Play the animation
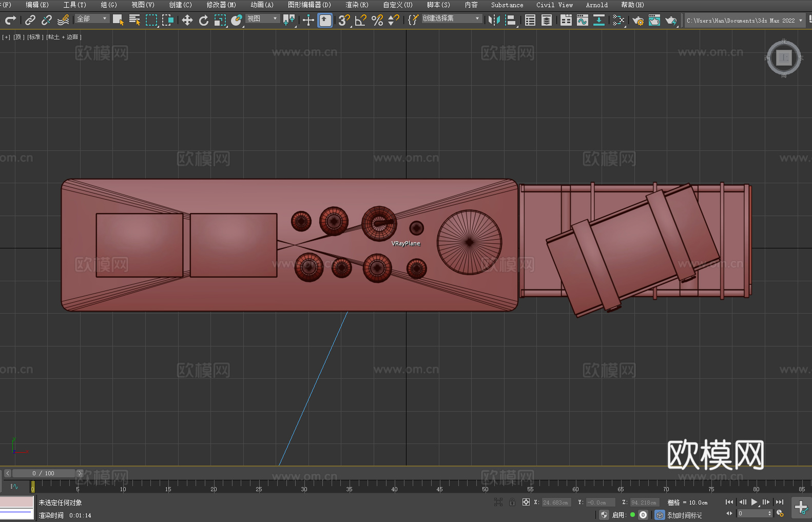 click(x=754, y=502)
